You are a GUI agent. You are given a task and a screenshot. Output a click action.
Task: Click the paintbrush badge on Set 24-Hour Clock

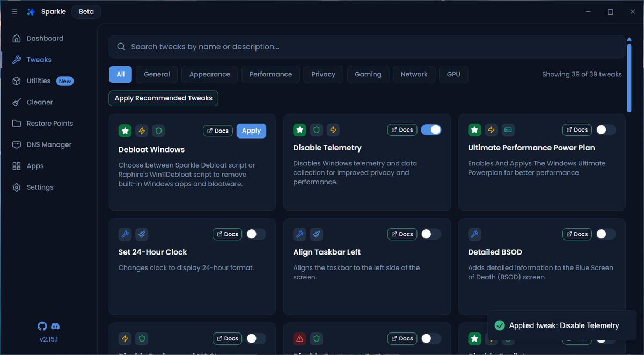point(142,234)
